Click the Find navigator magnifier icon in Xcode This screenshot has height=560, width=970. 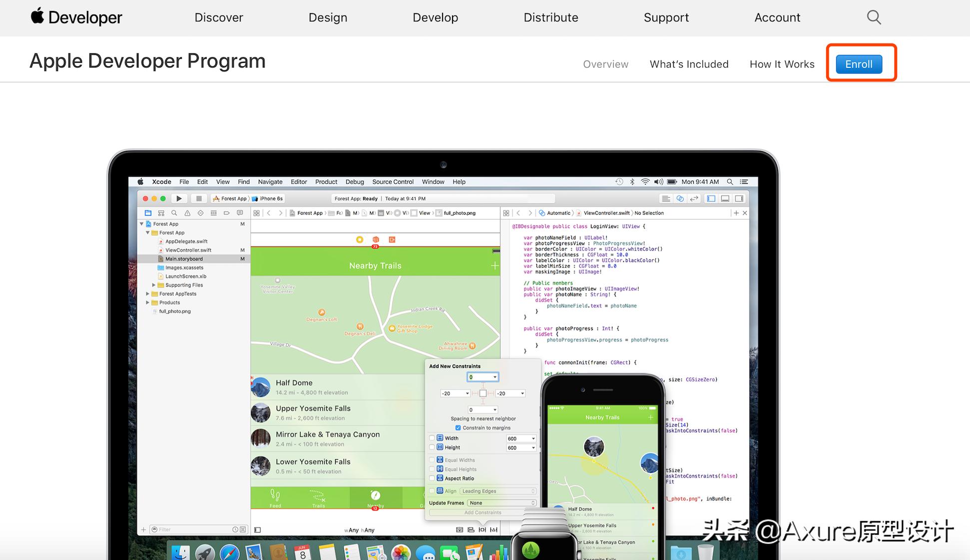pos(174,213)
